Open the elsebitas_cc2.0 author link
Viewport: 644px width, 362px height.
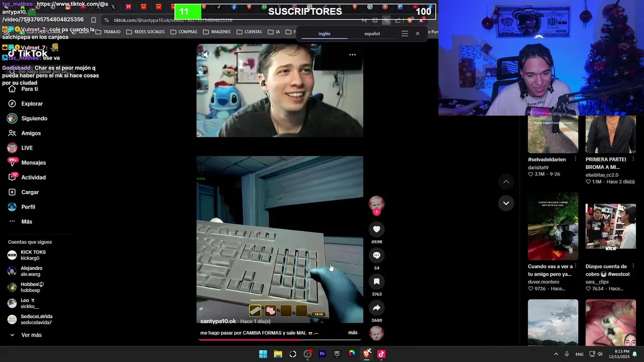602,175
